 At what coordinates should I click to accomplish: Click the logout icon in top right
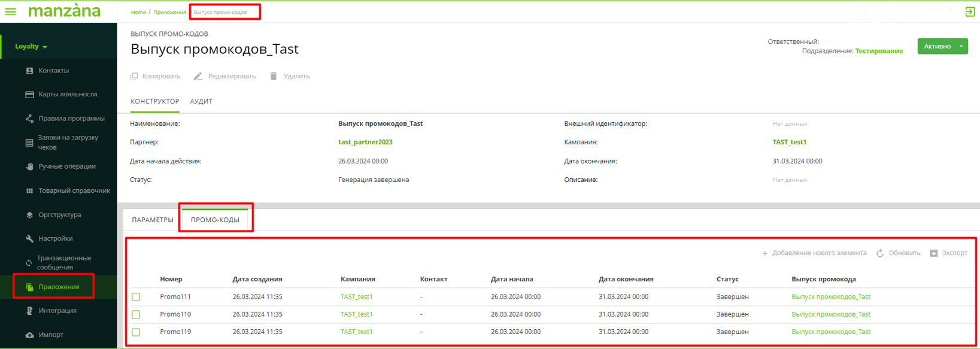click(x=970, y=11)
